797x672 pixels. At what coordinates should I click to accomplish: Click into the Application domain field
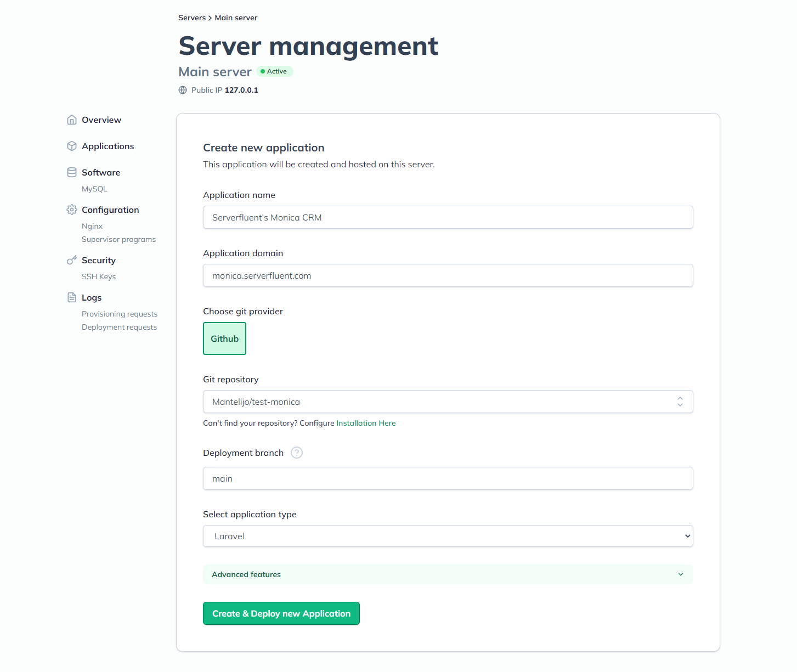tap(448, 275)
